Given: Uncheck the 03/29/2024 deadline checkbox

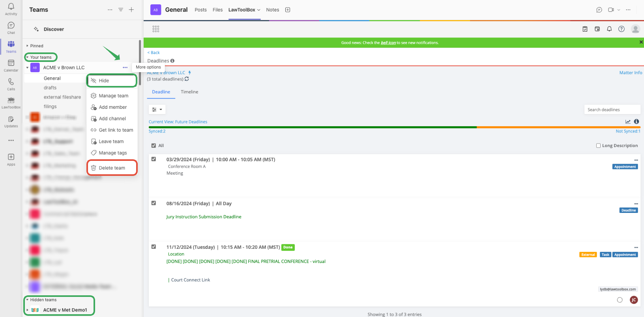Looking at the screenshot, I should 154,159.
